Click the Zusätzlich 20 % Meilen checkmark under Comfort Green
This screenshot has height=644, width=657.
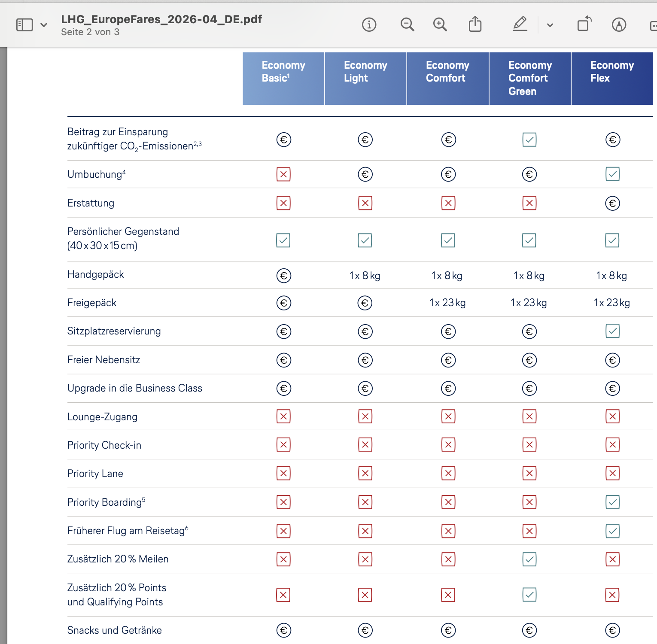[529, 559]
